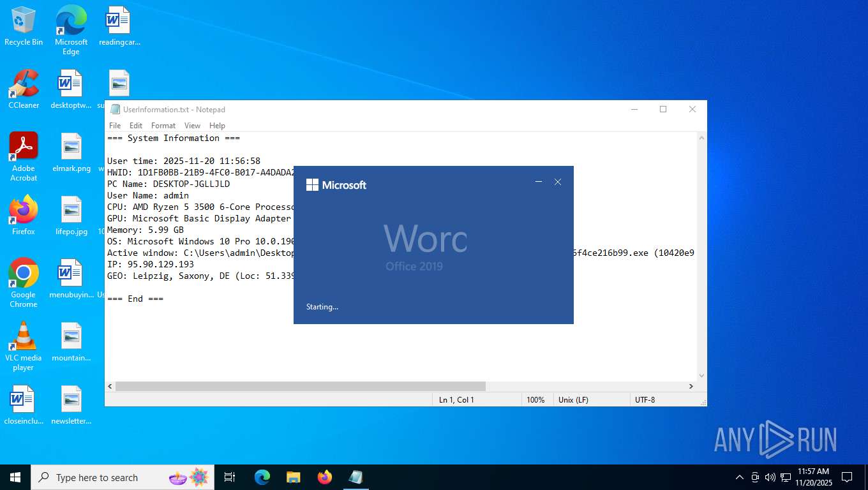Select the elmark.png image file
Viewport: 868px width, 490px height.
(71, 153)
